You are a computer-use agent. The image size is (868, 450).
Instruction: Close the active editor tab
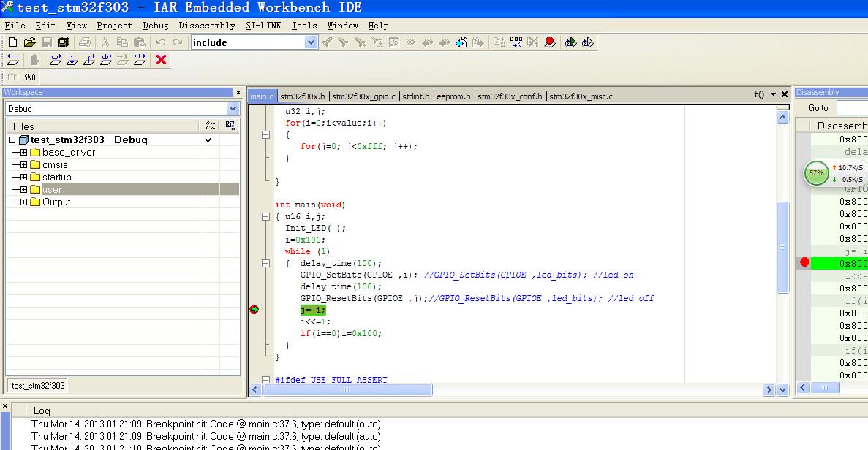[x=785, y=94]
